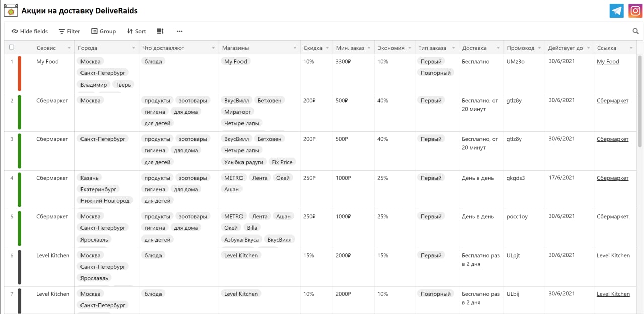
Task: Open Экономия column dropdown arrow
Action: pyautogui.click(x=410, y=48)
